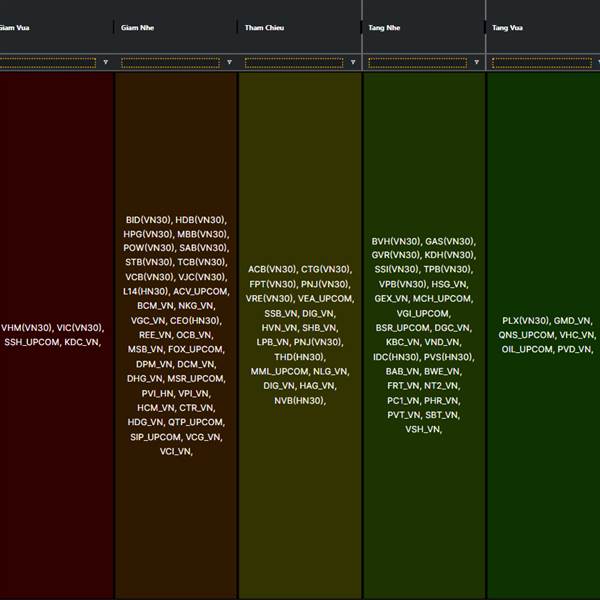Focus the Tham Chieu filter input box
The width and height of the screenshot is (600, 600).
point(294,63)
